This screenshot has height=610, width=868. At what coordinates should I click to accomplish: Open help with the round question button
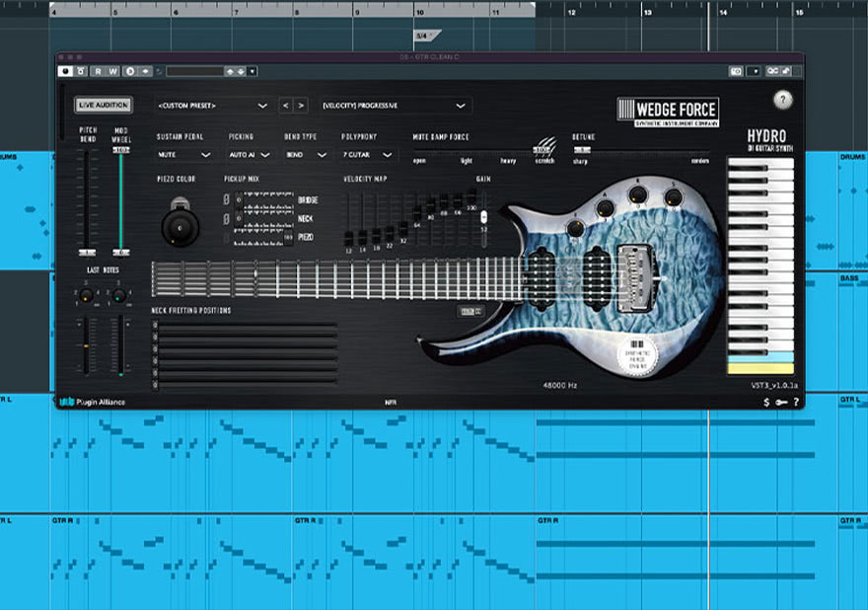click(x=782, y=101)
